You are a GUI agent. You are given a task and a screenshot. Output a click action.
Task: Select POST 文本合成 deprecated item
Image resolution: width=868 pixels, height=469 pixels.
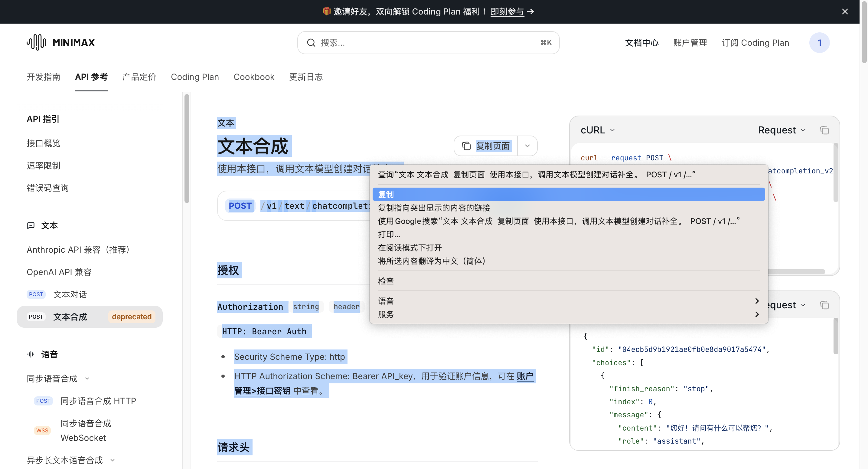90,317
